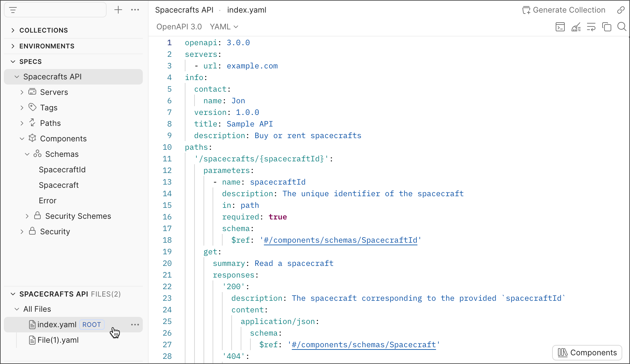Click the copy link icon
The height and width of the screenshot is (364, 630).
pos(621,10)
